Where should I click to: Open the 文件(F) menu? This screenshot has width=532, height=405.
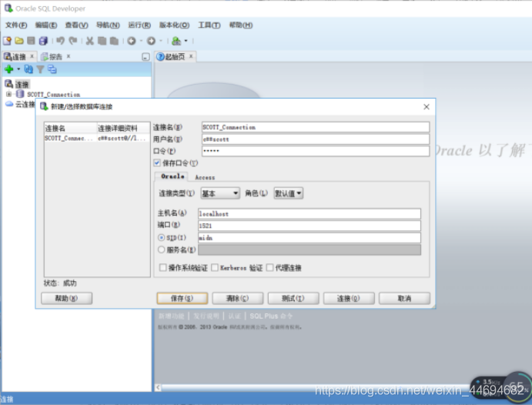16,25
